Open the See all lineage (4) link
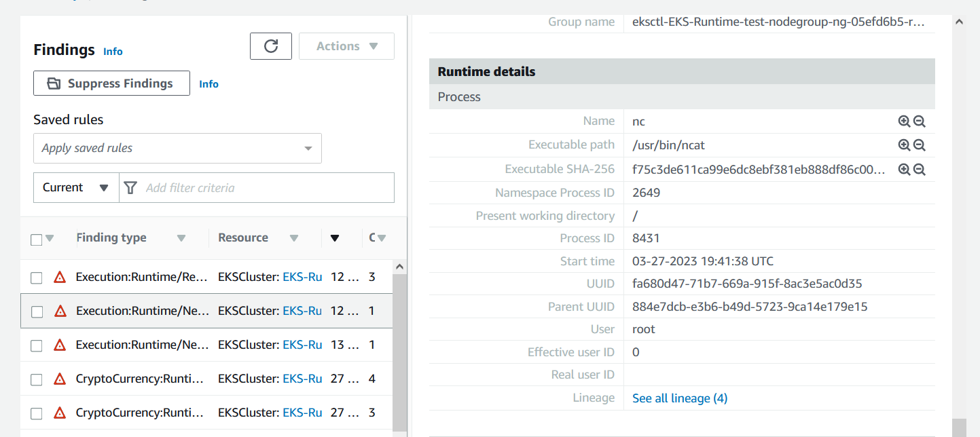Image resolution: width=980 pixels, height=437 pixels. coord(680,398)
